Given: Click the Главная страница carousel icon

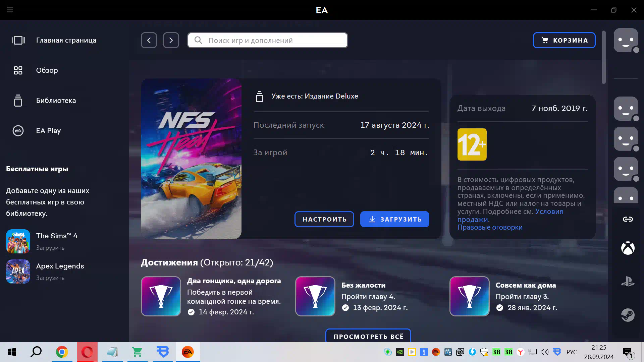Looking at the screenshot, I should 18,40.
